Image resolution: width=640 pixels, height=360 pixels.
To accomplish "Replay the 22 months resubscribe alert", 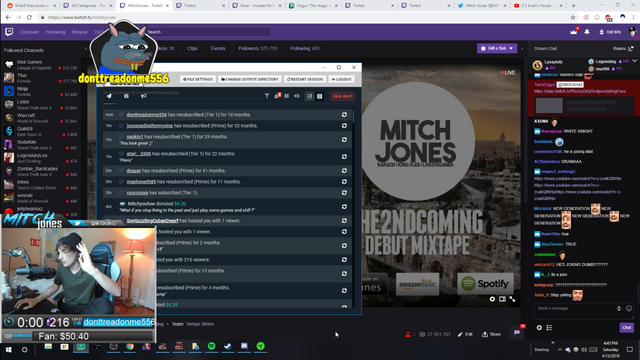I will [x=344, y=157].
